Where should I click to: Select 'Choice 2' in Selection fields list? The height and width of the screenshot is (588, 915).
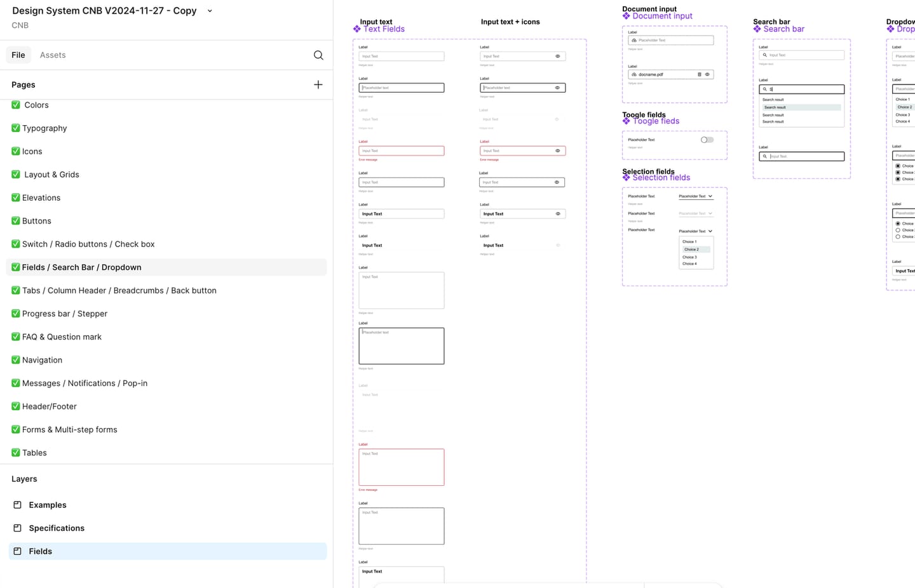696,250
